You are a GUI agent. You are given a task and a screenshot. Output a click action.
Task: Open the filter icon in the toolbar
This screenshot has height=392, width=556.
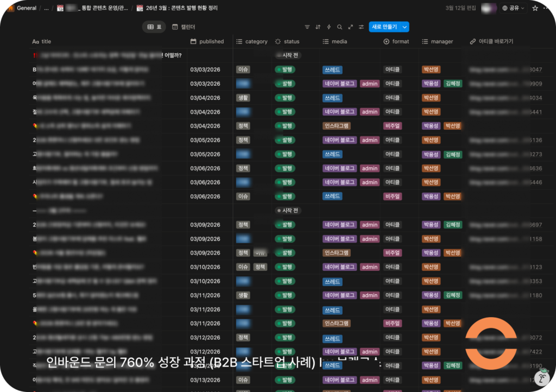(307, 27)
